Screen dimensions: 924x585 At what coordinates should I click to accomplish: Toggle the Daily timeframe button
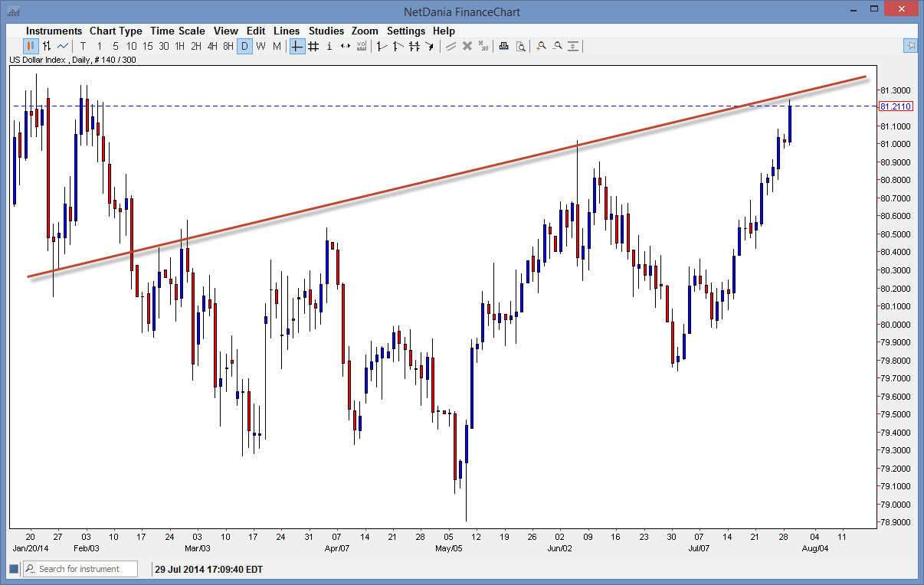(x=244, y=46)
